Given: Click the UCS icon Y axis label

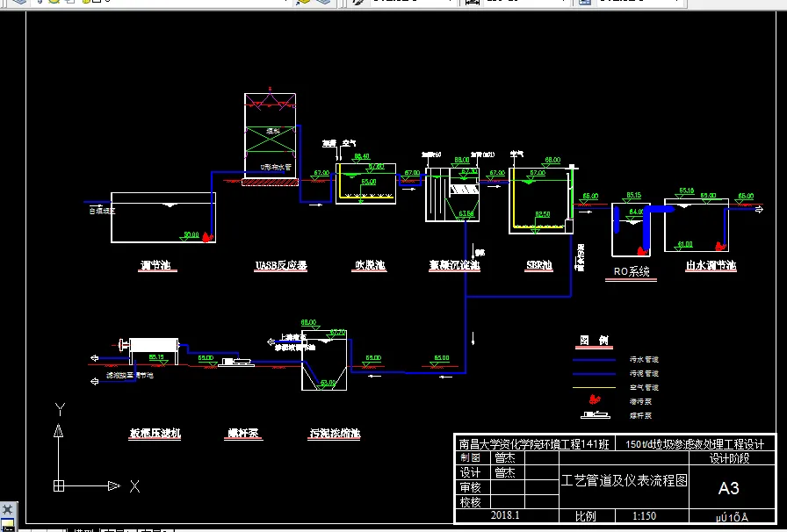Looking at the screenshot, I should pos(61,410).
